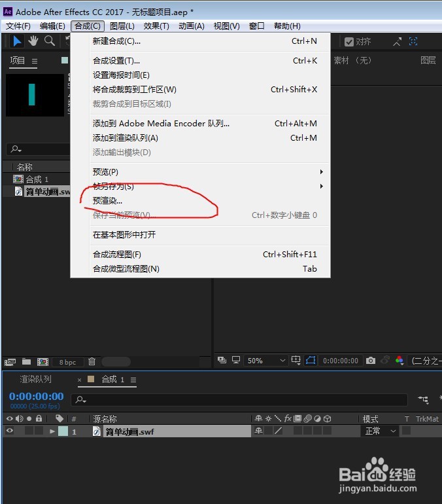The width and height of the screenshot is (442, 504).
Task: Click the tan color swatch on 合成 1 tab
Action: tap(91, 379)
